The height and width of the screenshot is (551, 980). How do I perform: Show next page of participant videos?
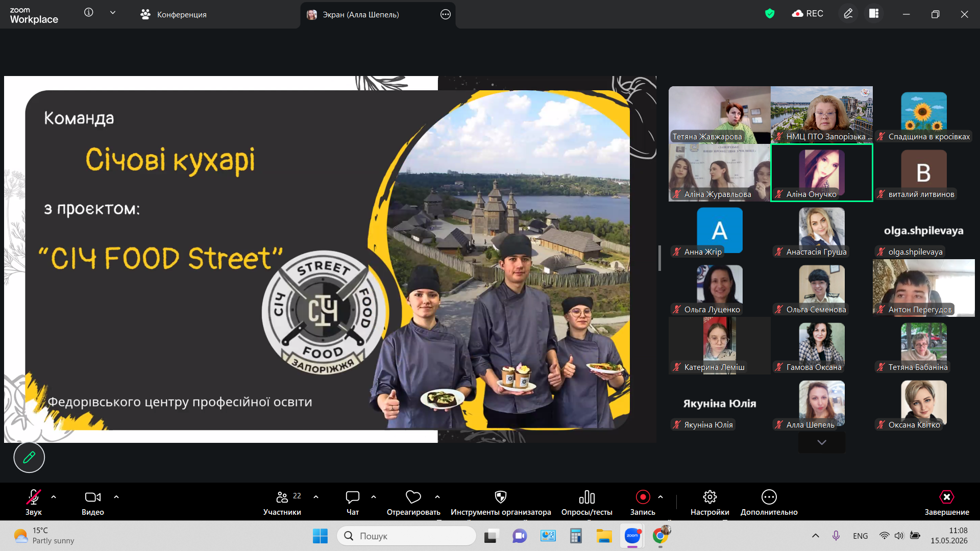coord(822,442)
